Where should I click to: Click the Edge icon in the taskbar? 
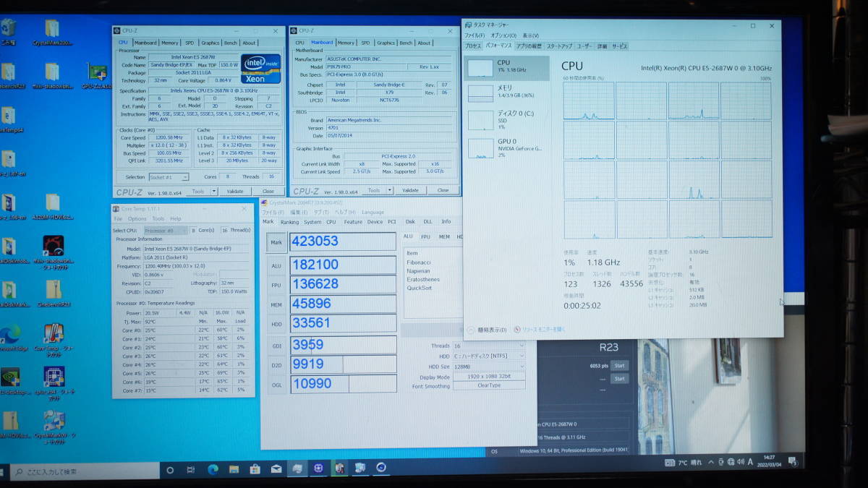(213, 469)
